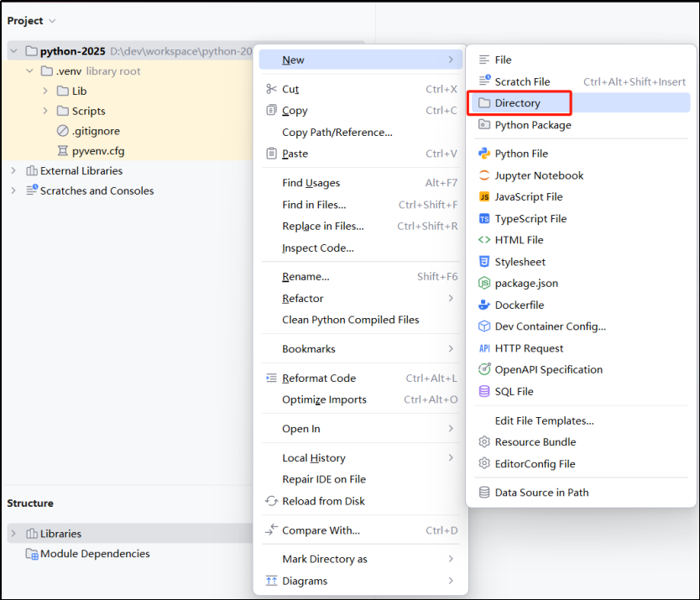
Task: Click the Compare With arrows icon
Action: point(271,530)
